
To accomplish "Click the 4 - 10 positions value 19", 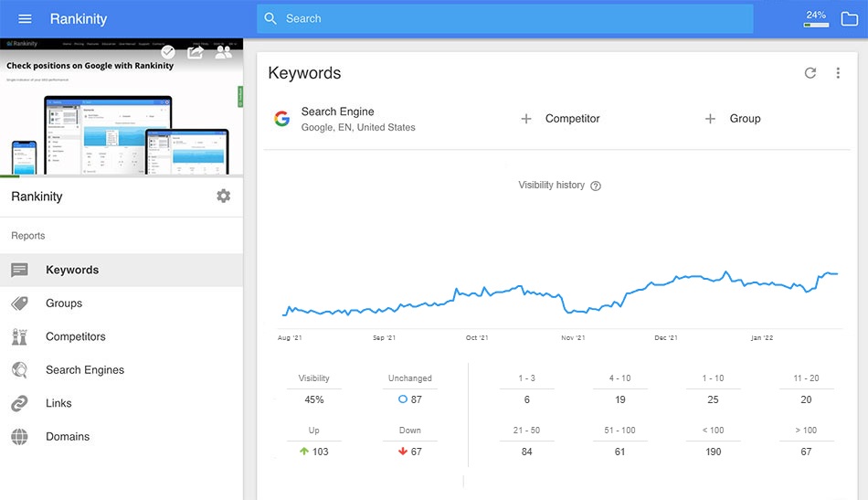I will (620, 399).
